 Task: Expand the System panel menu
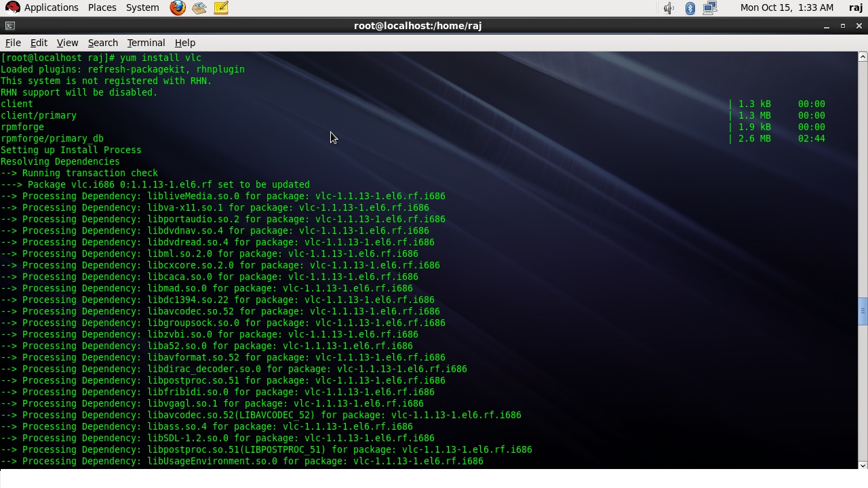142,7
